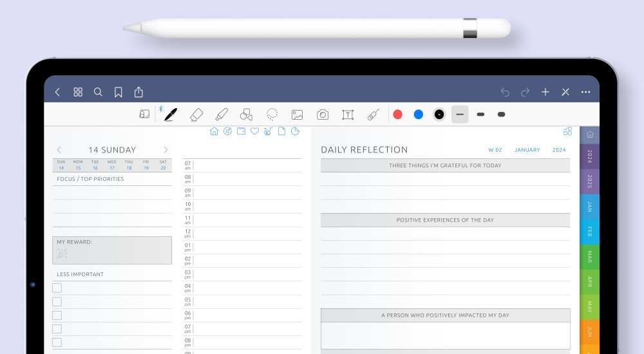Choose the thickest stroke width
Image resolution: width=644 pixels, height=354 pixels.
tap(502, 115)
